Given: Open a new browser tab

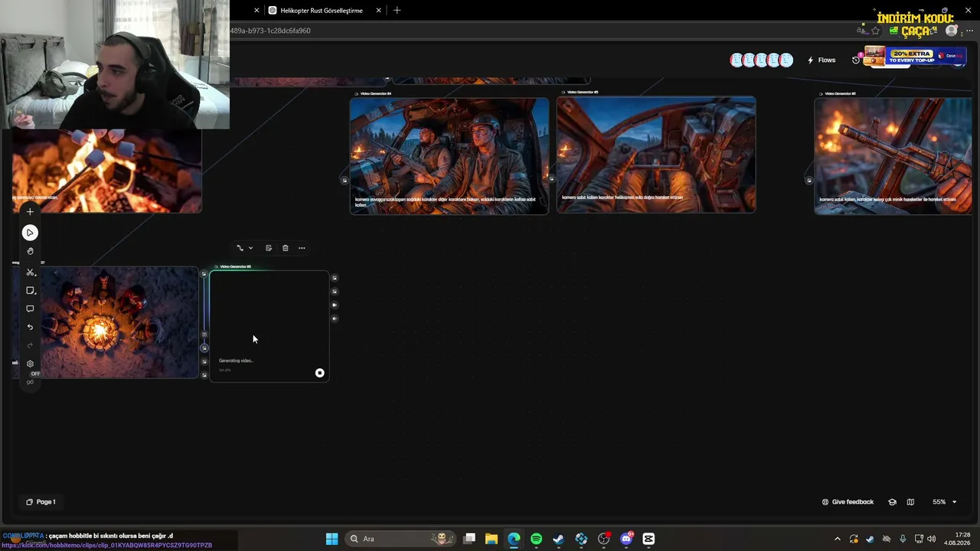Looking at the screenshot, I should 397,11.
